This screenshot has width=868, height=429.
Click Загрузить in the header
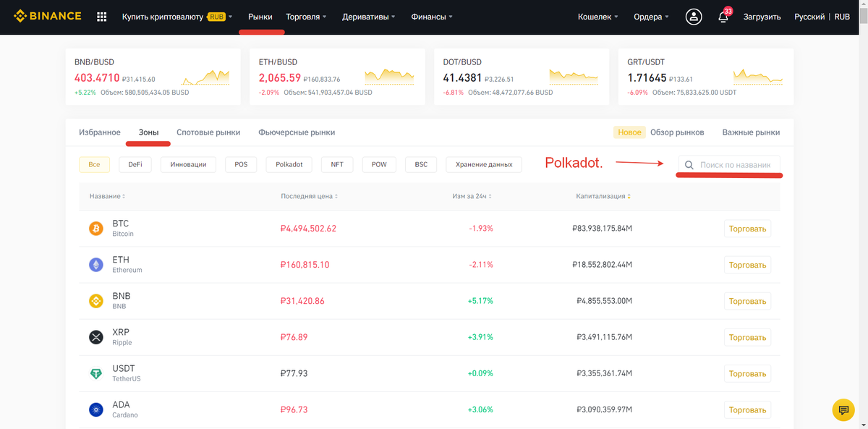tap(762, 17)
